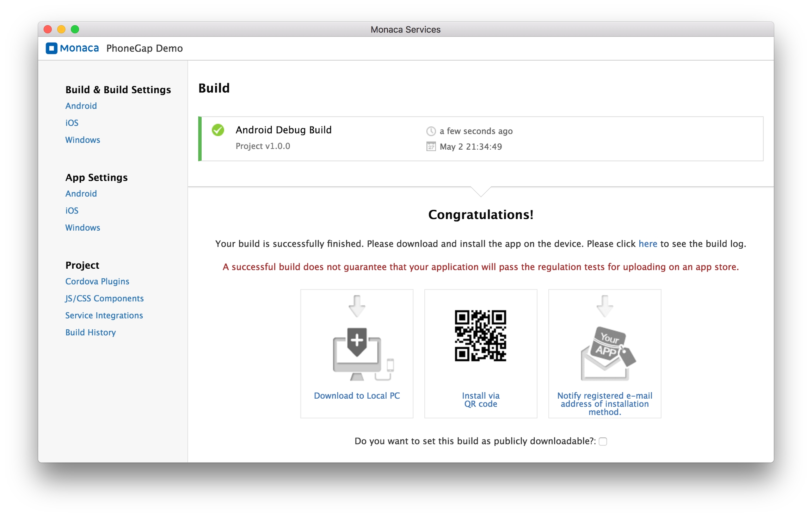Image resolution: width=812 pixels, height=517 pixels.
Task: Click the green build success checkmark icon
Action: point(218,130)
